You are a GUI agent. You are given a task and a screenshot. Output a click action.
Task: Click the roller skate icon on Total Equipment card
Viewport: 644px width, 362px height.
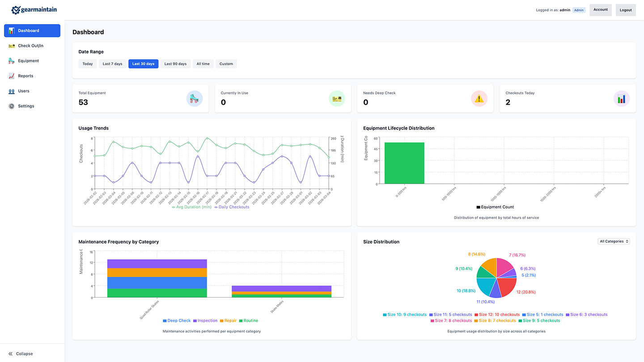(194, 98)
